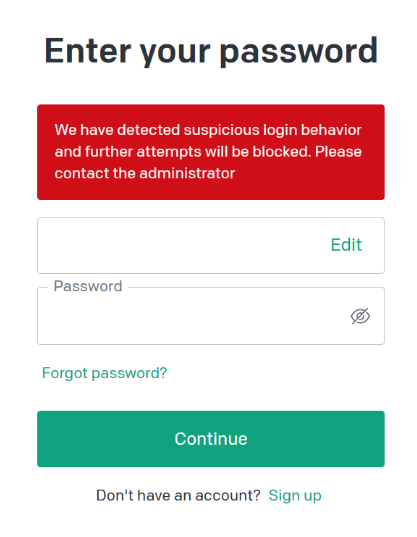Click the "Don't have an account?" text
Image resolution: width=417 pixels, height=537 pixels.
[x=178, y=496]
